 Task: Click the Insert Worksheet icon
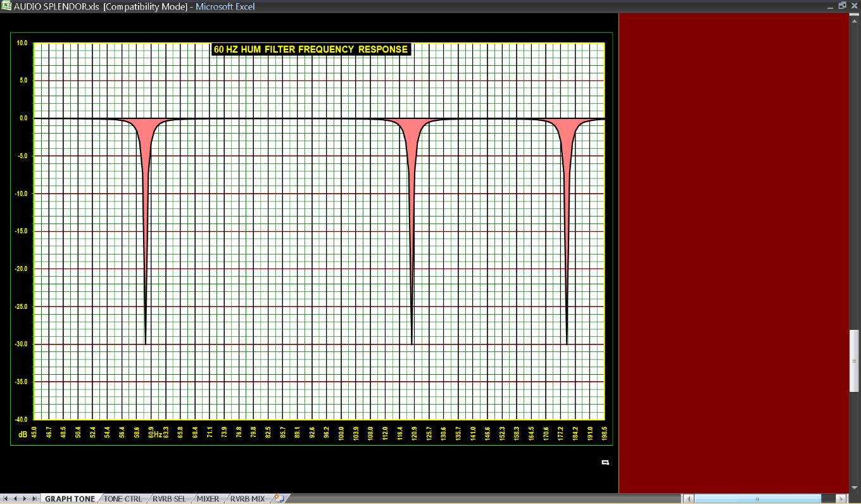click(279, 499)
